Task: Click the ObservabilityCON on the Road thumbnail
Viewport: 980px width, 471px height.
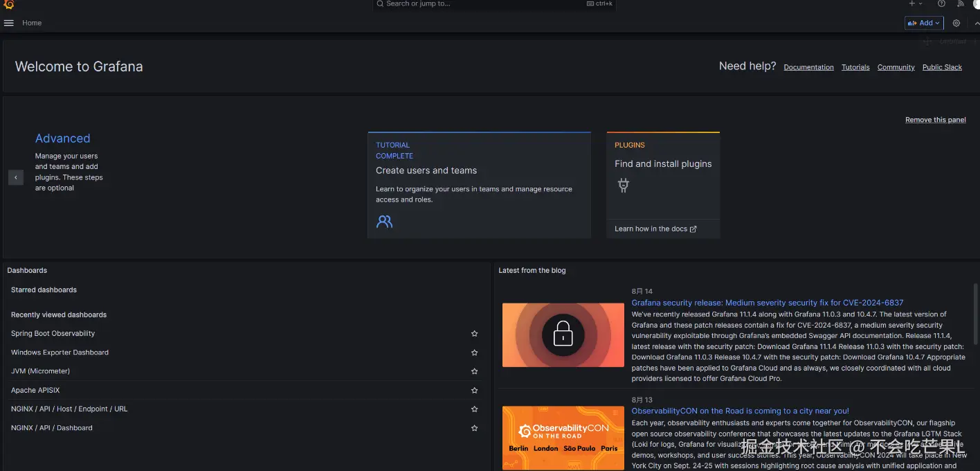Action: pos(563,438)
